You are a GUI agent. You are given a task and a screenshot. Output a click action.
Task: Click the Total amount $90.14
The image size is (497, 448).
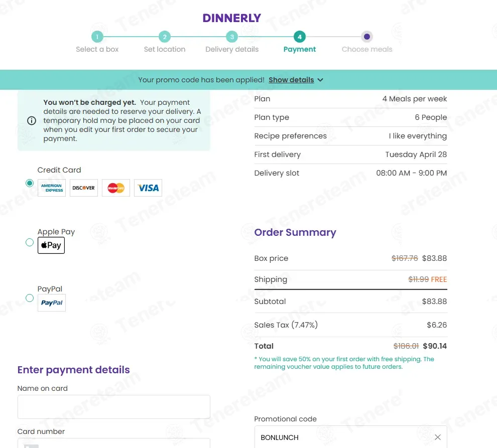(x=435, y=346)
